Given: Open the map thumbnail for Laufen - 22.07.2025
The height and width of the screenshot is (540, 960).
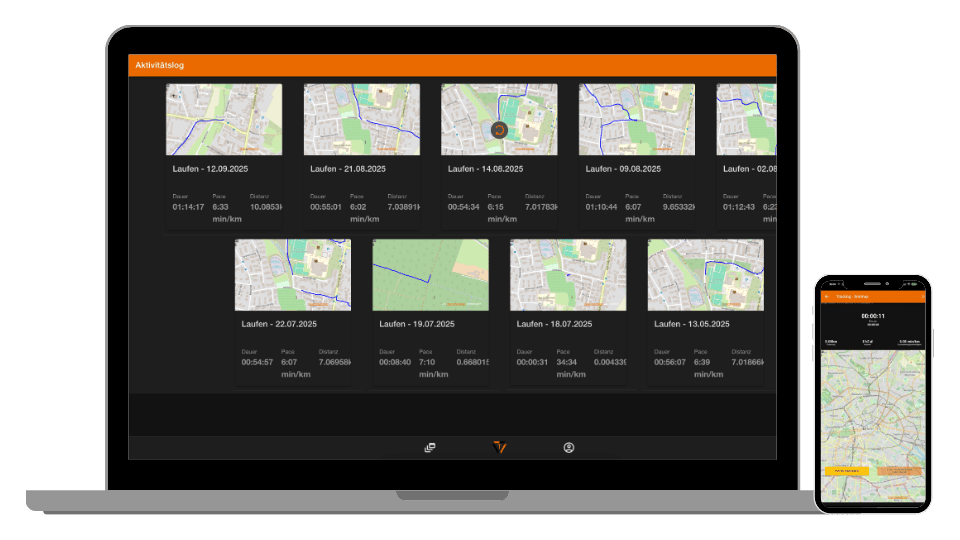Looking at the screenshot, I should [293, 275].
